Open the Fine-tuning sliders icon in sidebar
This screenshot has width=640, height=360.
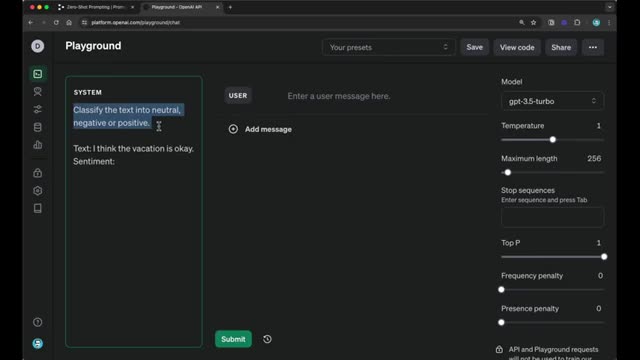coord(38,109)
